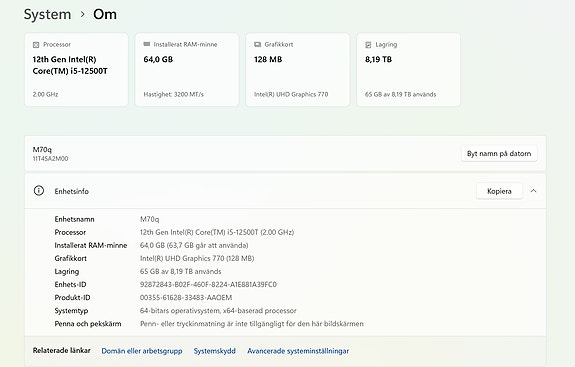
Task: Click the Produkt-ID label
Action: (72, 297)
